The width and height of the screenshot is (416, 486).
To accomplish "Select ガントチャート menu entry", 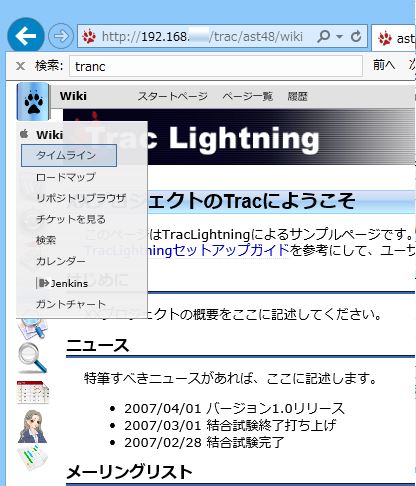I will 71,304.
